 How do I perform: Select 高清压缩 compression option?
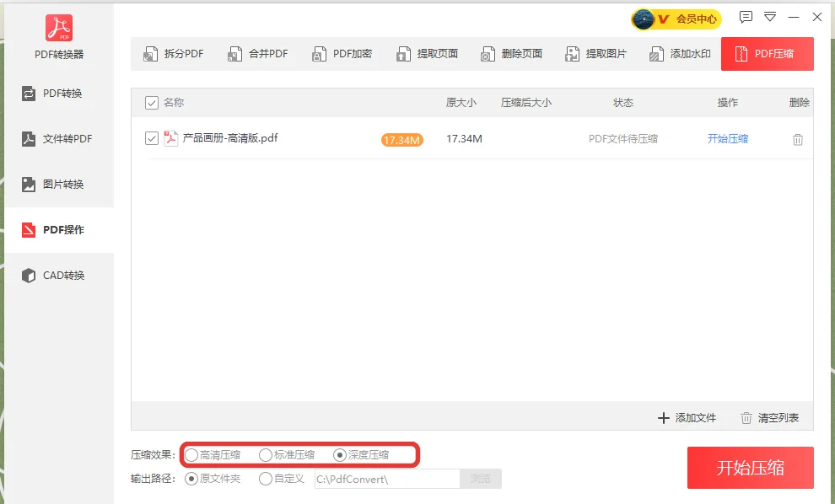[213, 455]
